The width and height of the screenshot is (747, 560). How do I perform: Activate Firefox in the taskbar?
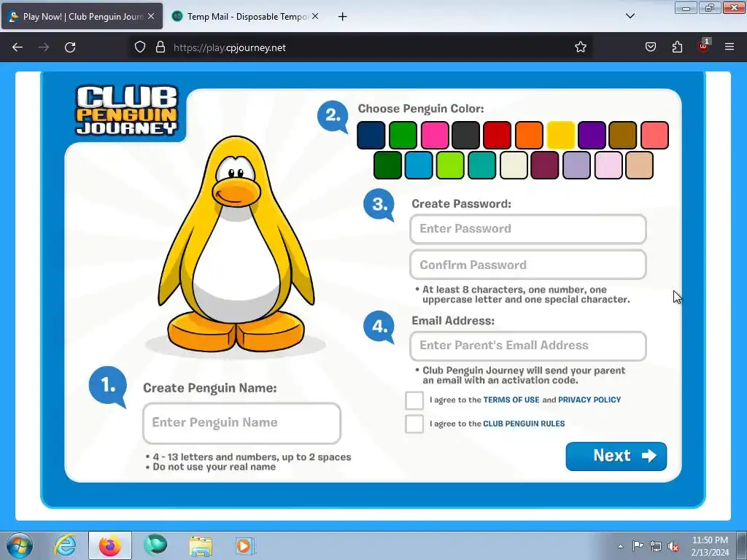pyautogui.click(x=110, y=545)
